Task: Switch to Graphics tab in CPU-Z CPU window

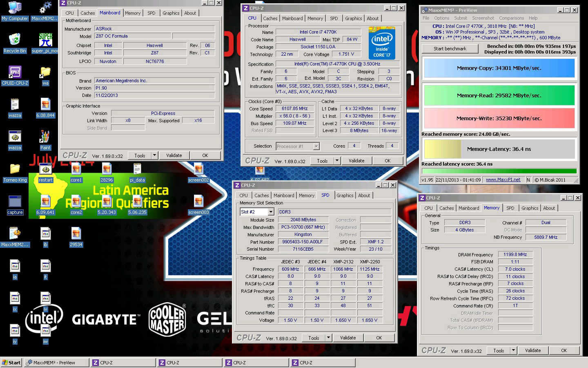Action: click(353, 18)
